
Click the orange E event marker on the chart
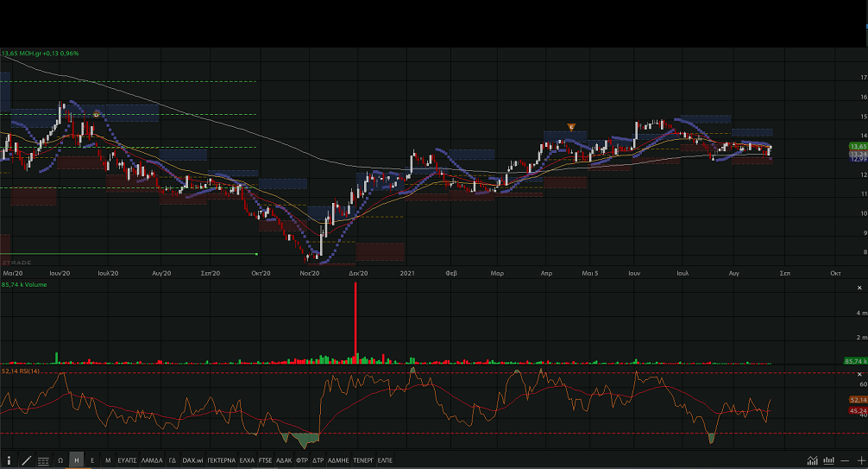tap(571, 128)
